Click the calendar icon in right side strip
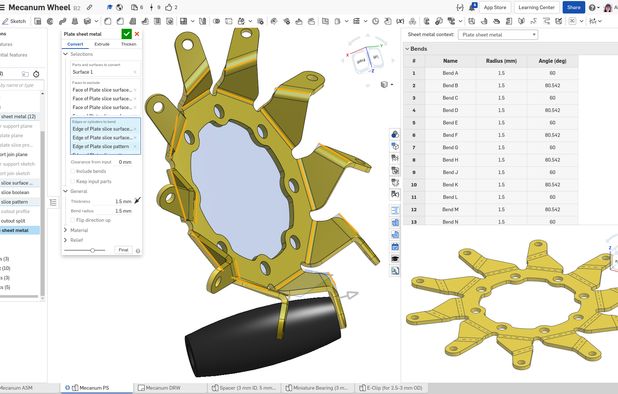This screenshot has height=394, width=618. tap(395, 247)
